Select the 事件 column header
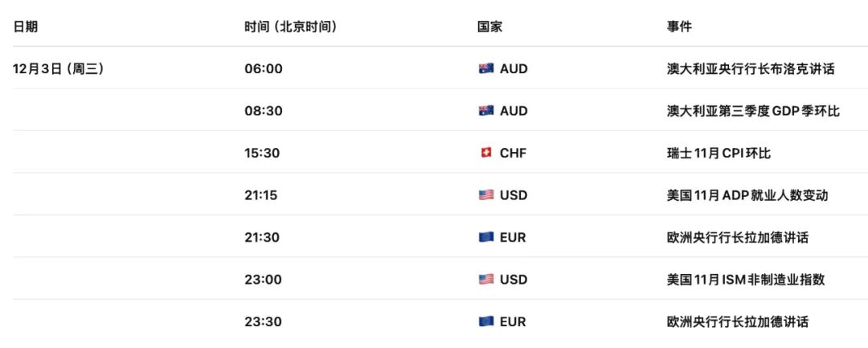The image size is (868, 348). pos(679,27)
